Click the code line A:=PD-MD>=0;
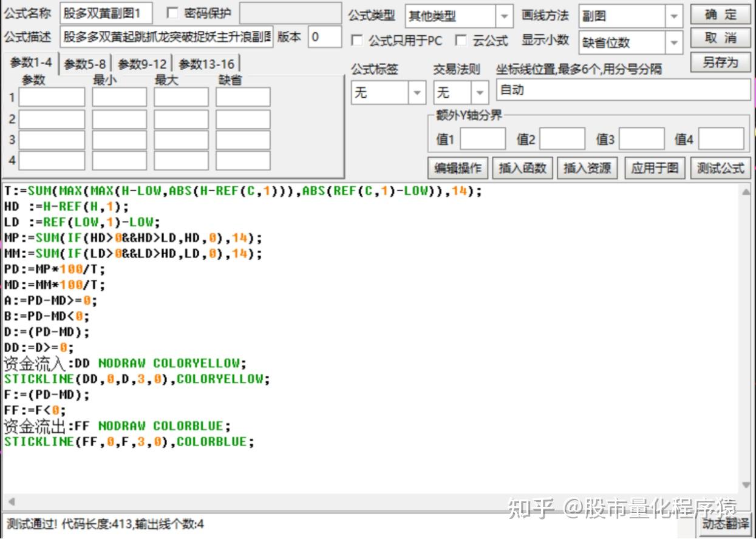 pyautogui.click(x=51, y=300)
